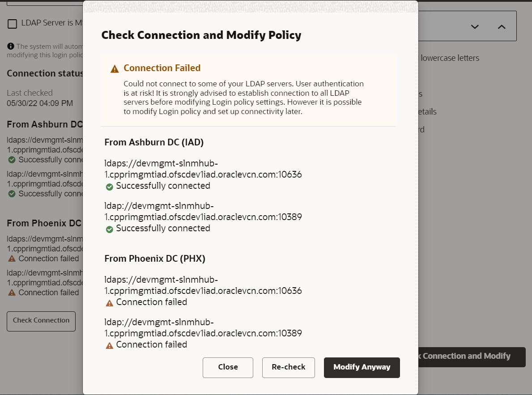Image resolution: width=532 pixels, height=395 pixels.
Task: Click the Re-check button
Action: coord(289,367)
